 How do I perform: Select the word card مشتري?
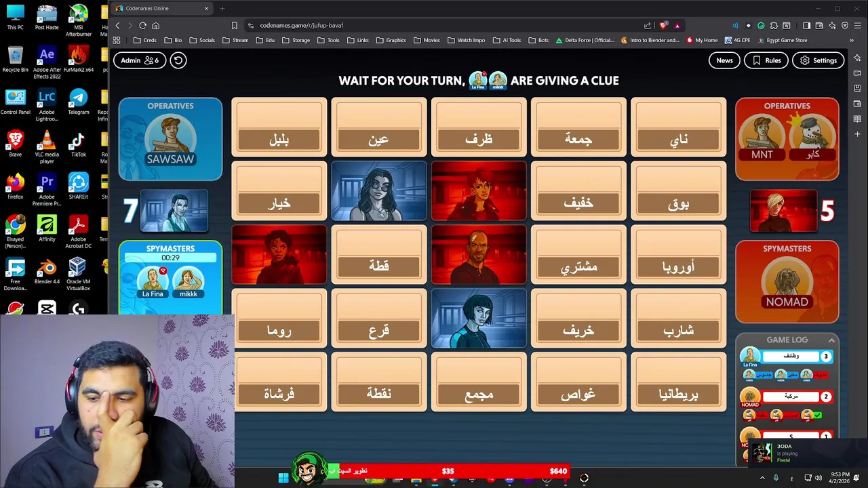(578, 254)
